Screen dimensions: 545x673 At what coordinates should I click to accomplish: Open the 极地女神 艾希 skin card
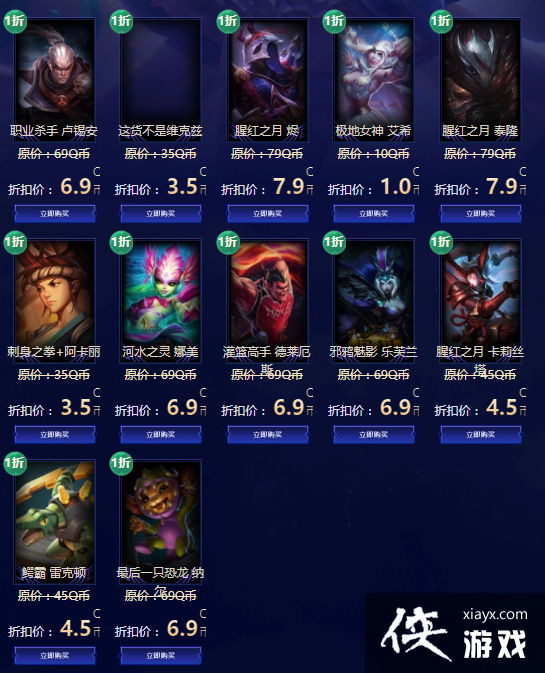(374, 79)
